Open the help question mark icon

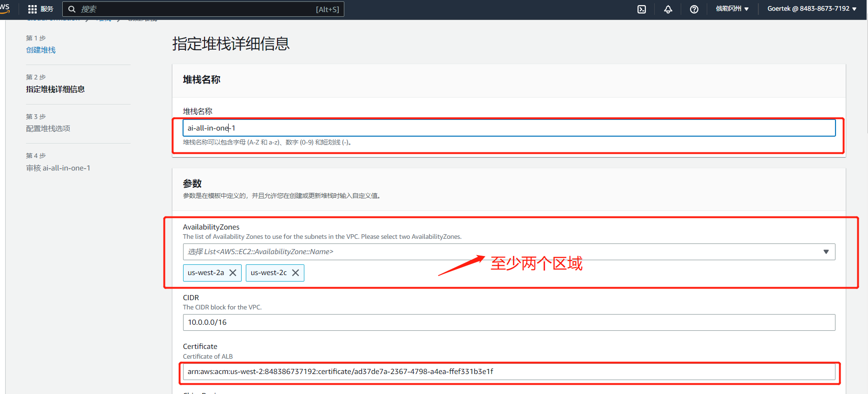694,9
